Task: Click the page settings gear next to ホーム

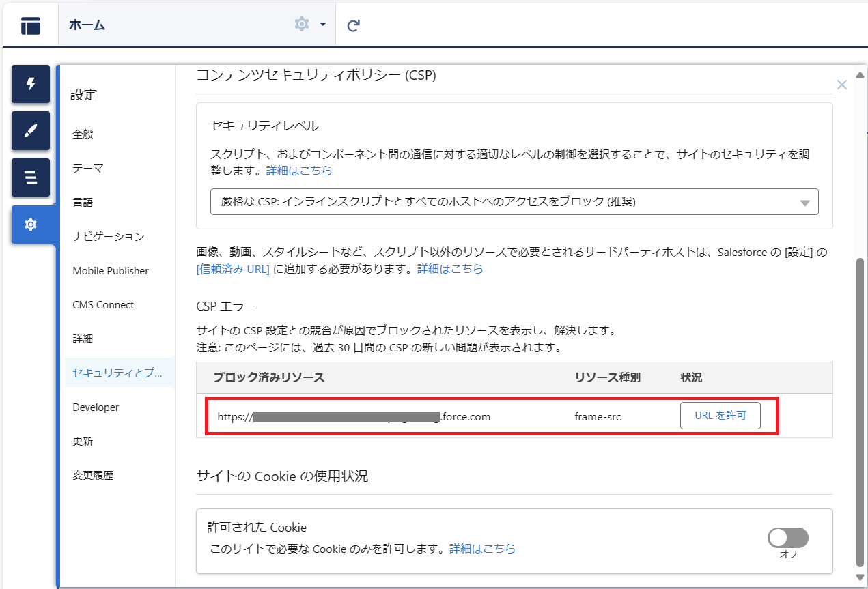Action: pyautogui.click(x=302, y=25)
